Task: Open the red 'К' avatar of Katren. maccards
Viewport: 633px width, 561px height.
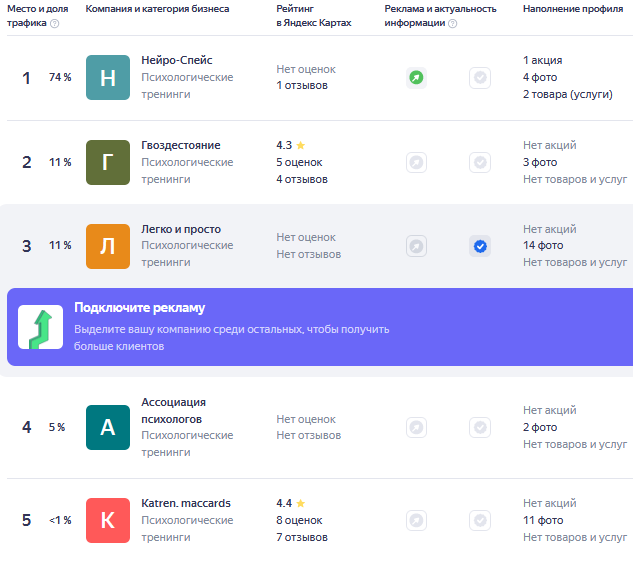Action: pos(108,521)
